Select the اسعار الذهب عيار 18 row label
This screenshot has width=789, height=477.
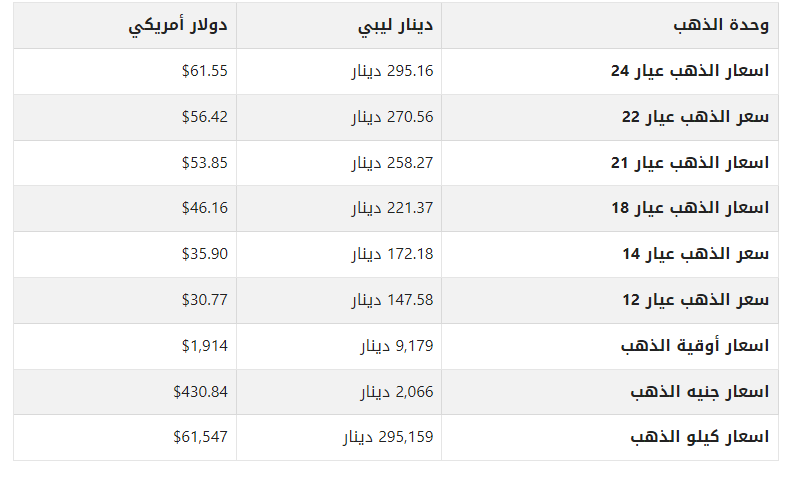click(690, 208)
